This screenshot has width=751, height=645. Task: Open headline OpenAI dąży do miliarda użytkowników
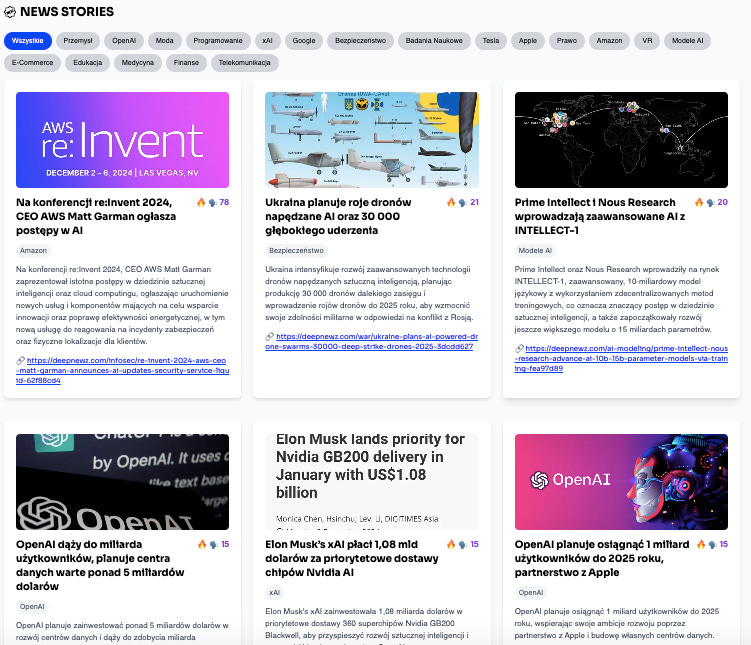pyautogui.click(x=100, y=566)
